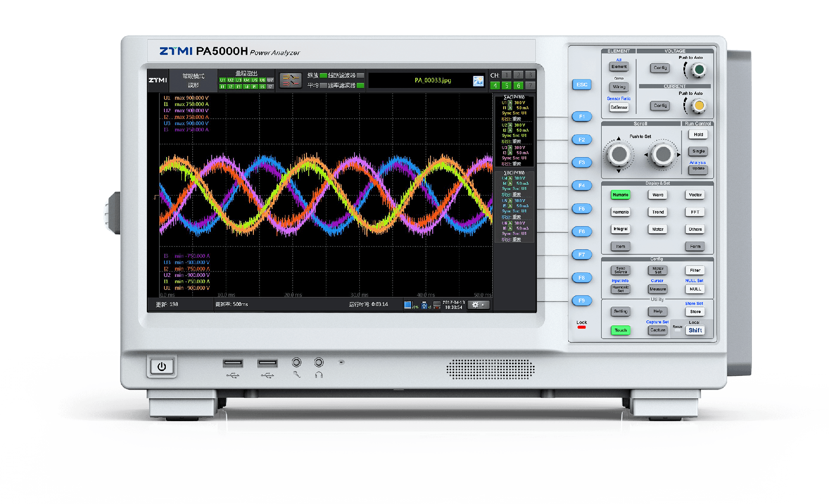
Task: Touch the first front USB port
Action: click(233, 363)
